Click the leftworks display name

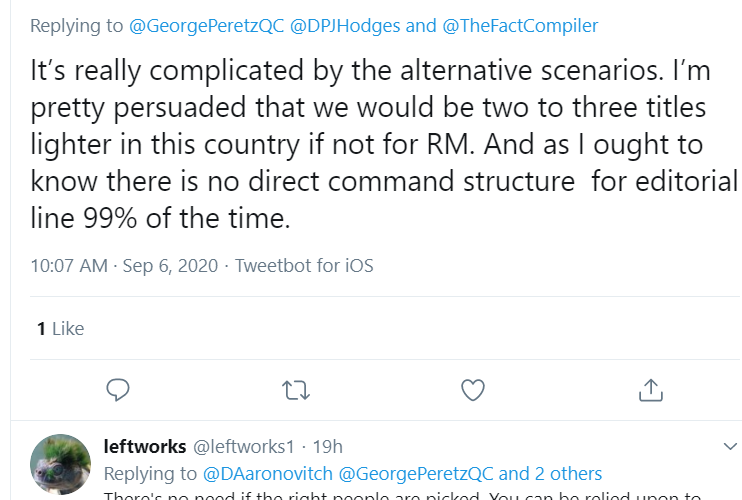click(145, 446)
